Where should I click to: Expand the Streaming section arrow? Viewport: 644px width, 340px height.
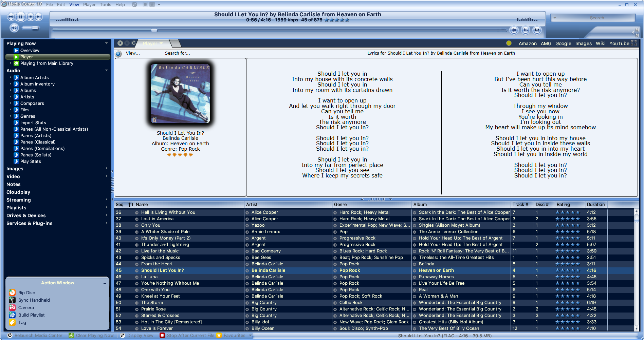[x=106, y=200]
